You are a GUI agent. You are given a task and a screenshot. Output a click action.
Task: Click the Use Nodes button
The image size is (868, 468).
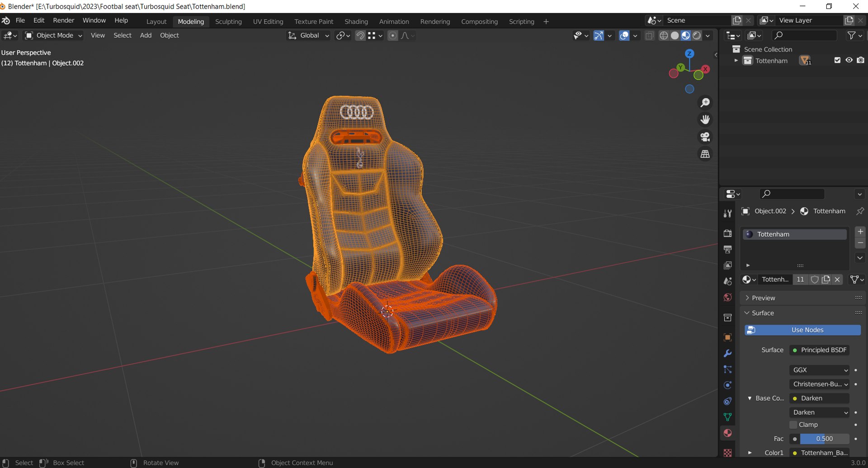point(803,330)
